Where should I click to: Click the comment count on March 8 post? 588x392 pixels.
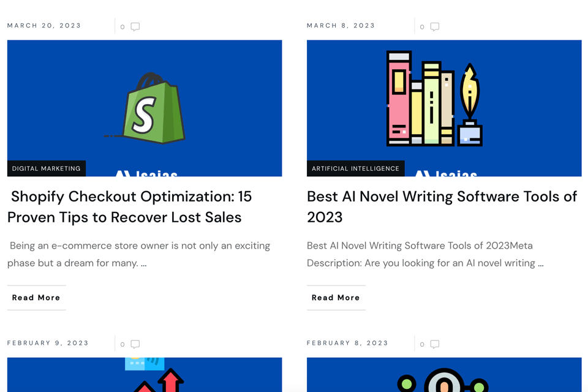tap(422, 27)
